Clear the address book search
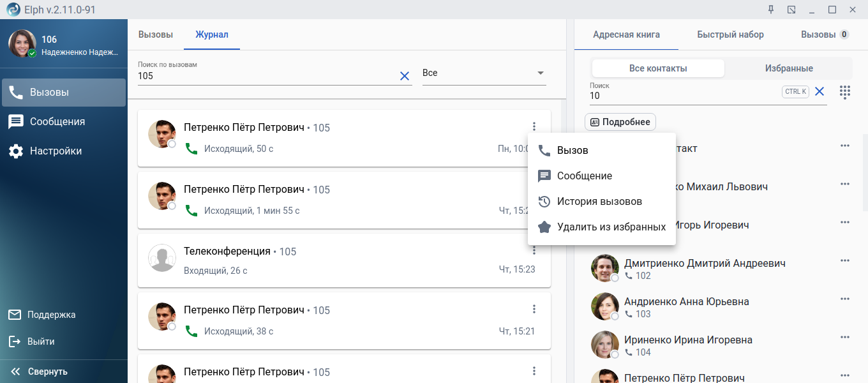This screenshot has width=868, height=383. [819, 91]
